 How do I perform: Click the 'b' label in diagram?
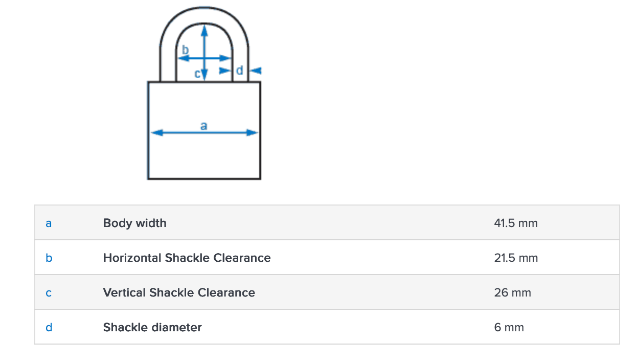point(186,50)
